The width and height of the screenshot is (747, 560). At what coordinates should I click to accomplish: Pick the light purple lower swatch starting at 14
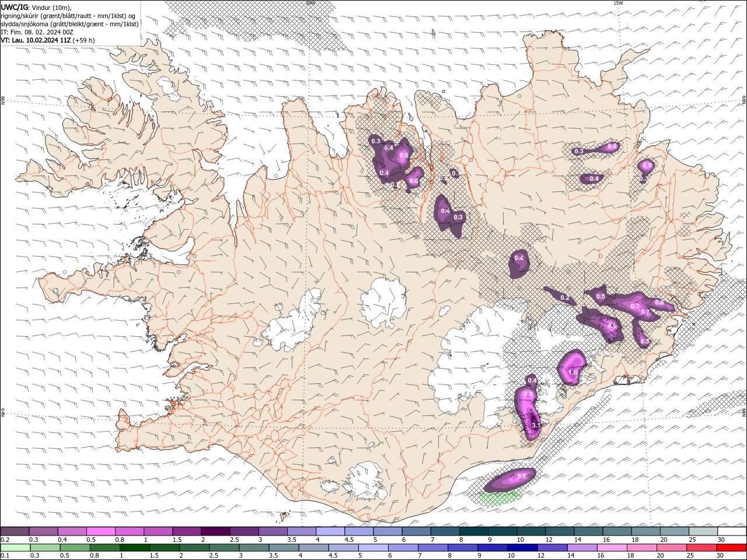pos(582,548)
